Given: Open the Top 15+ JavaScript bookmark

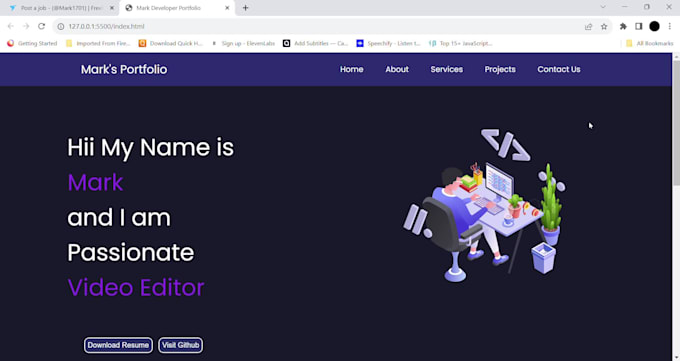Looking at the screenshot, I should pyautogui.click(x=461, y=43).
